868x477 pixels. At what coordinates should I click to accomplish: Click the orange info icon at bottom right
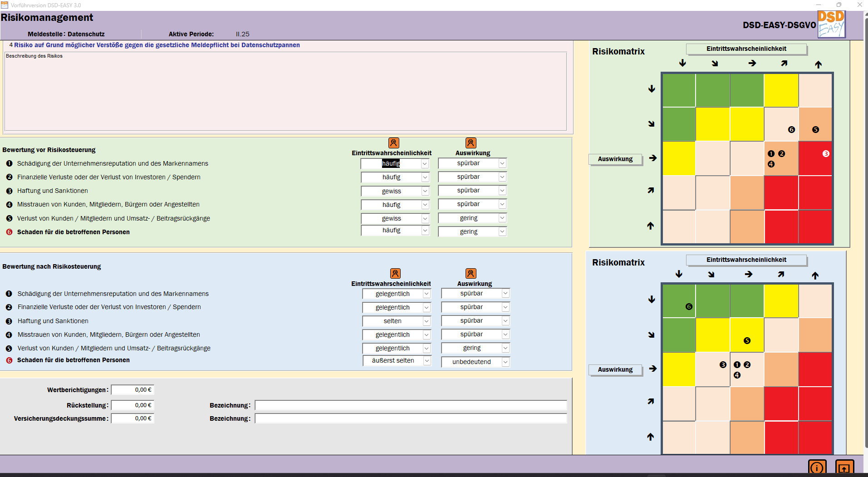[x=817, y=467]
